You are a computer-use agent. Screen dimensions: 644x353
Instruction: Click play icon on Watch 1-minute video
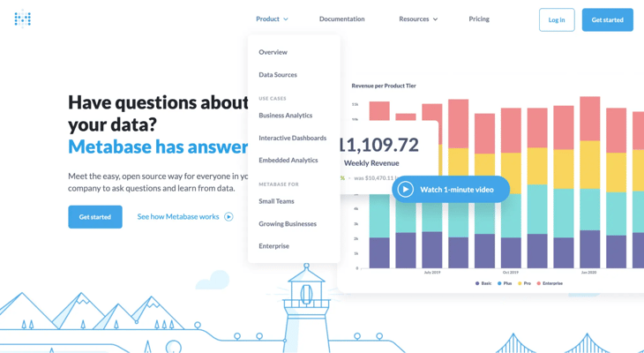(406, 189)
